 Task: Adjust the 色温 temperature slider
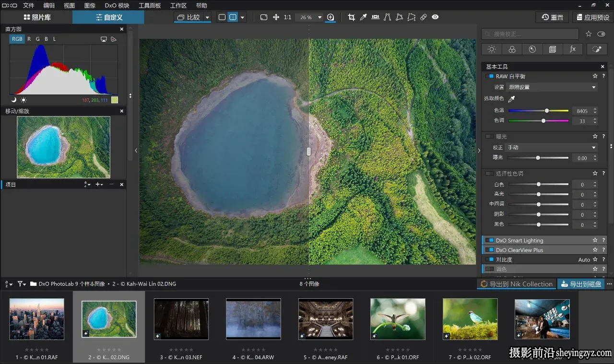tap(538, 111)
